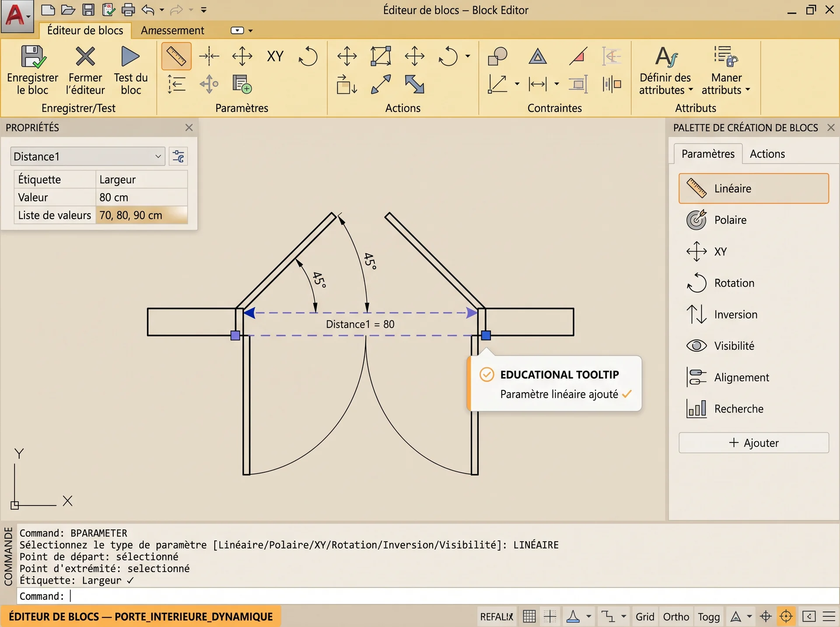Choose Alignement parameter in palette
Image resolution: width=840 pixels, height=627 pixels.
(x=753, y=377)
